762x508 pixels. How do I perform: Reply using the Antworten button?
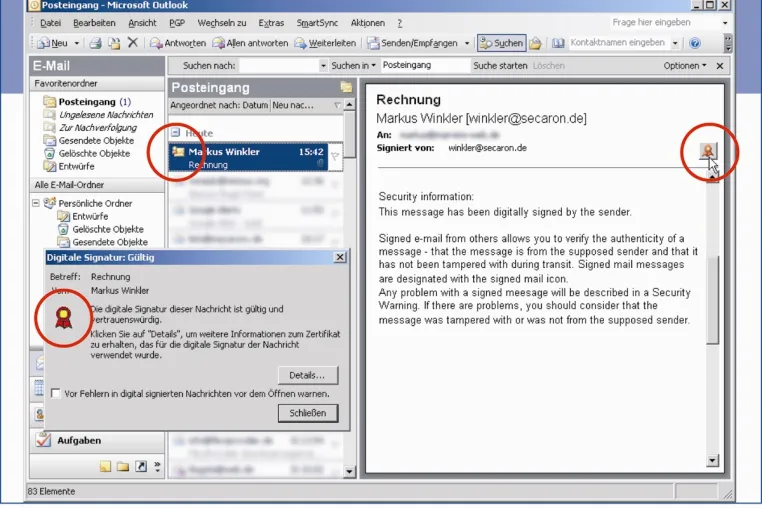[x=177, y=43]
